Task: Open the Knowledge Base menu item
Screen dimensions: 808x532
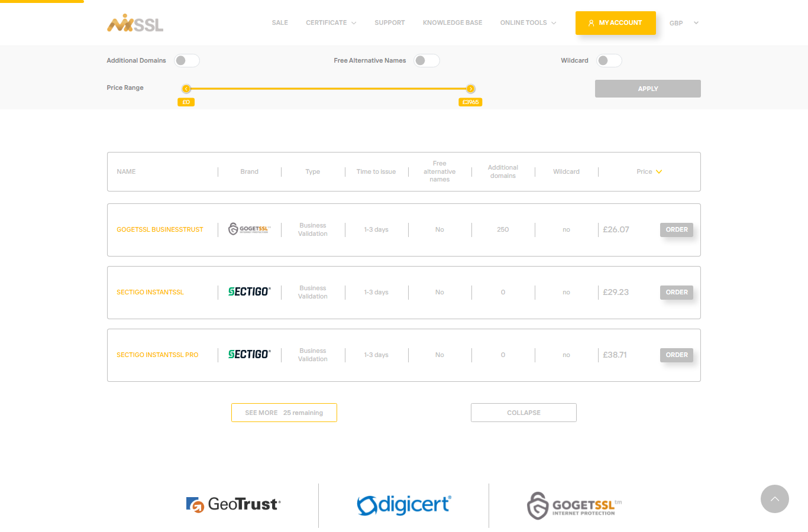Action: (x=453, y=23)
